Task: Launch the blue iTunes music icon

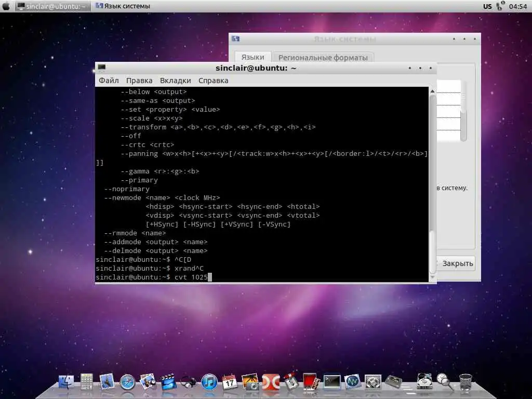Action: pyautogui.click(x=209, y=382)
